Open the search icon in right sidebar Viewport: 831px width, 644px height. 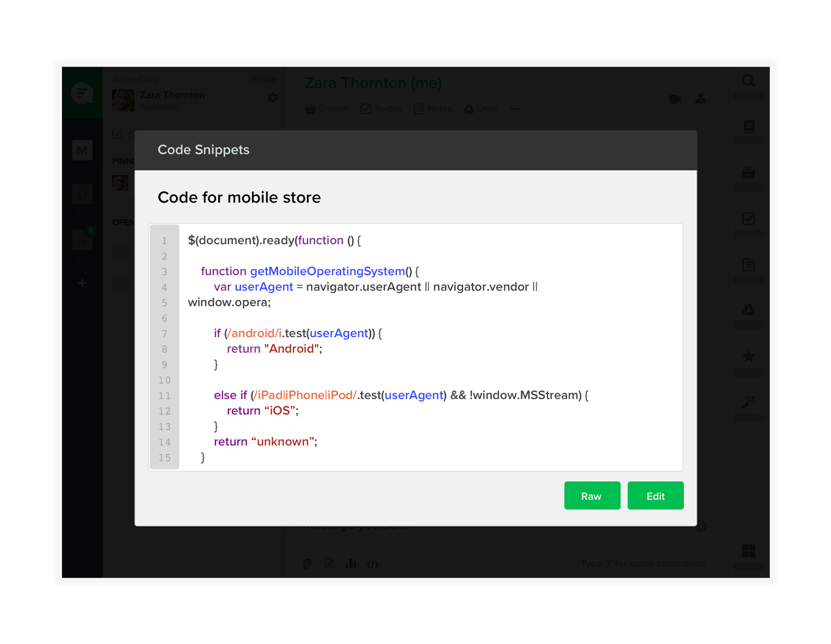748,81
